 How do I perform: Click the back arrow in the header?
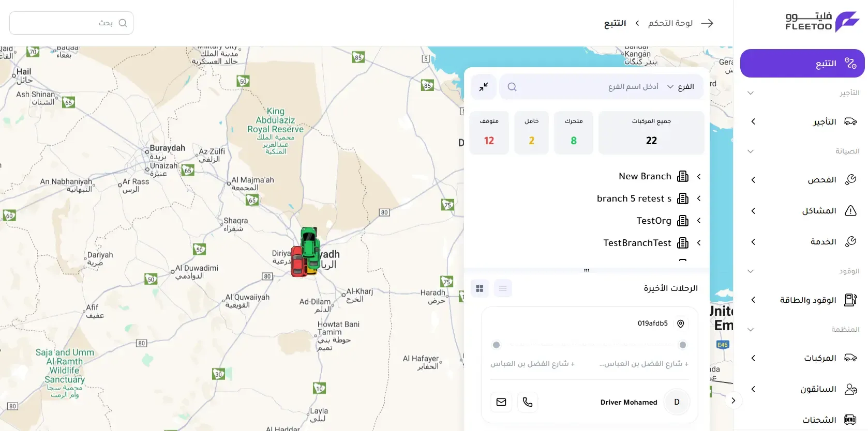click(707, 23)
